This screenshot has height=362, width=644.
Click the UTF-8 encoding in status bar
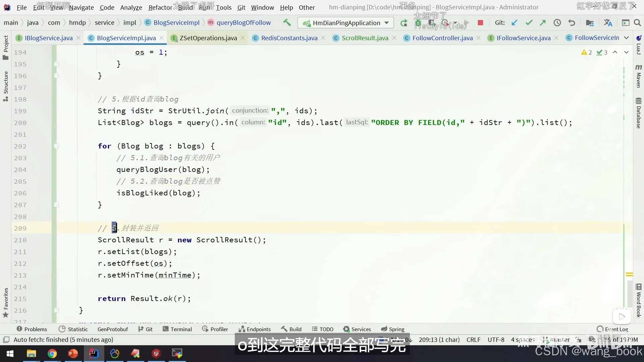click(496, 340)
